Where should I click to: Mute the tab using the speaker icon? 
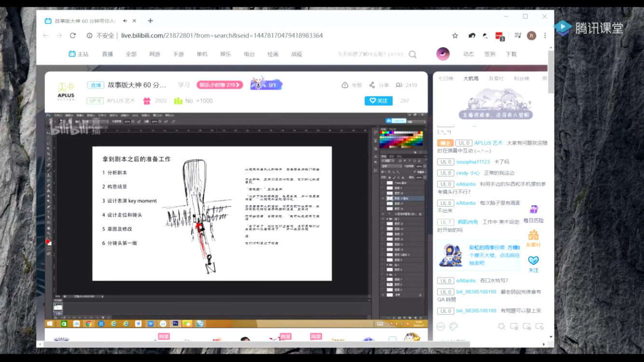click(x=125, y=21)
